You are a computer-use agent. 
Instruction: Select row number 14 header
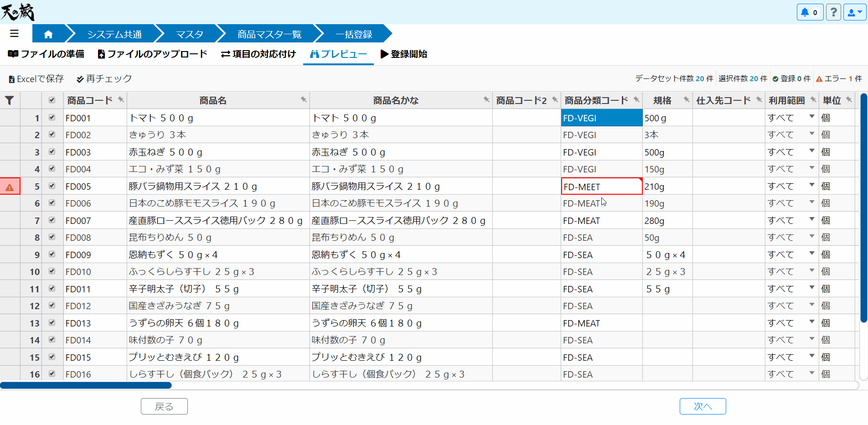coord(31,340)
